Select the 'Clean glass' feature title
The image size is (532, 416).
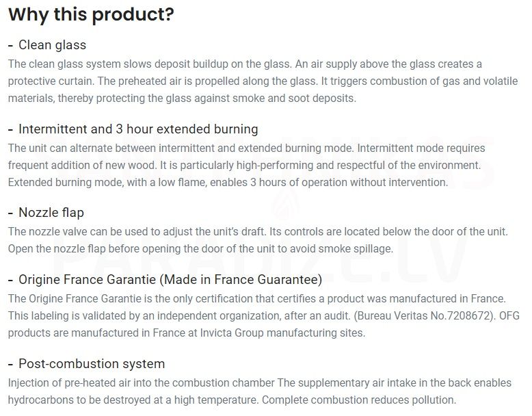[52, 45]
